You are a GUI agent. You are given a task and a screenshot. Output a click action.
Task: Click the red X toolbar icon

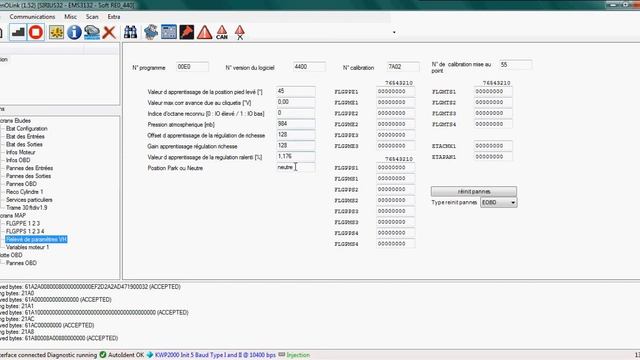coord(109,32)
